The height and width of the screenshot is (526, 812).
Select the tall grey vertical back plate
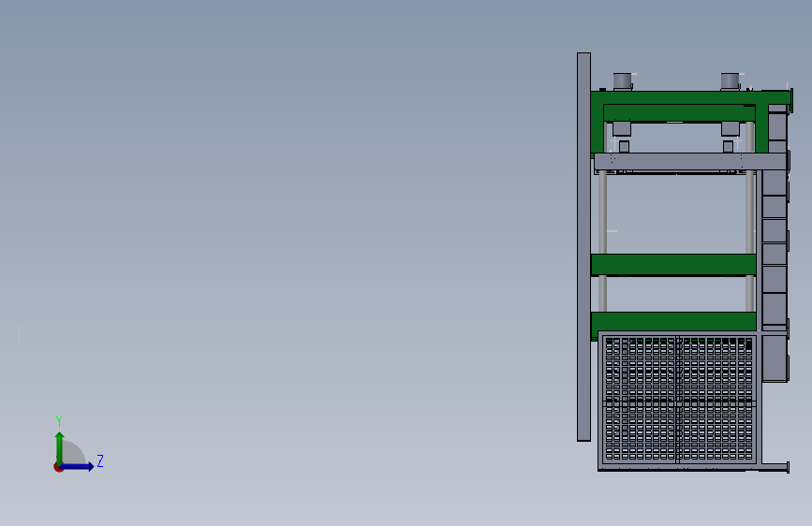[x=583, y=247]
